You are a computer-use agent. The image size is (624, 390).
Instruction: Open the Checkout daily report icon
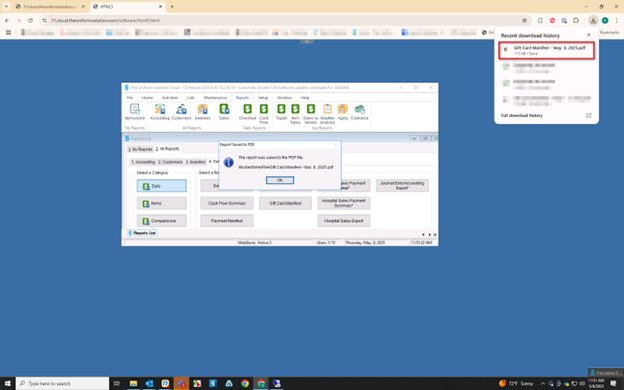[248, 112]
